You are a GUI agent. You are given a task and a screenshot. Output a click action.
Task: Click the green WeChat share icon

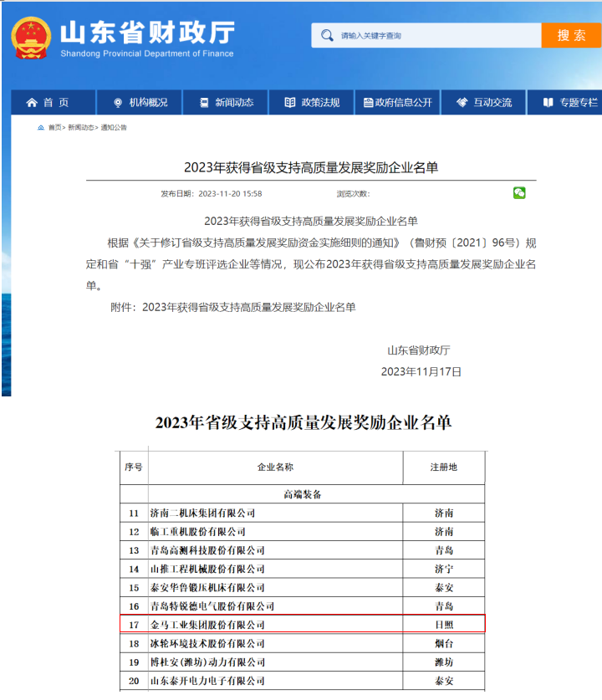[519, 193]
